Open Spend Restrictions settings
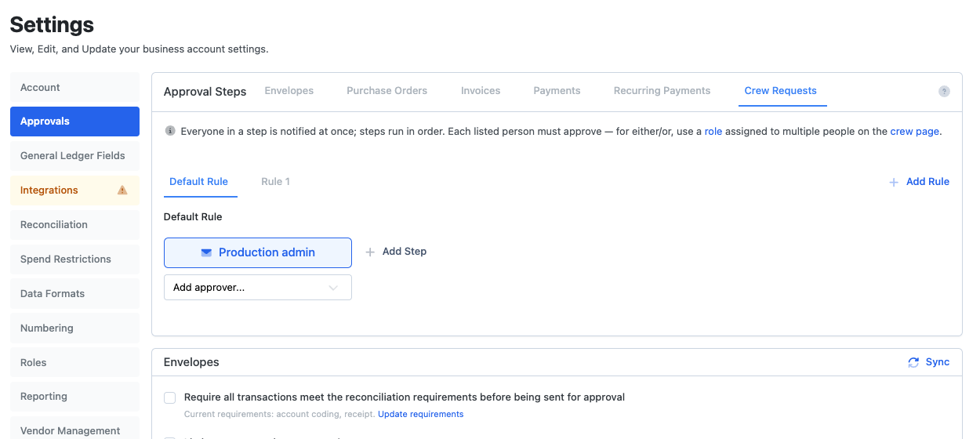The image size is (980, 439). click(x=74, y=259)
